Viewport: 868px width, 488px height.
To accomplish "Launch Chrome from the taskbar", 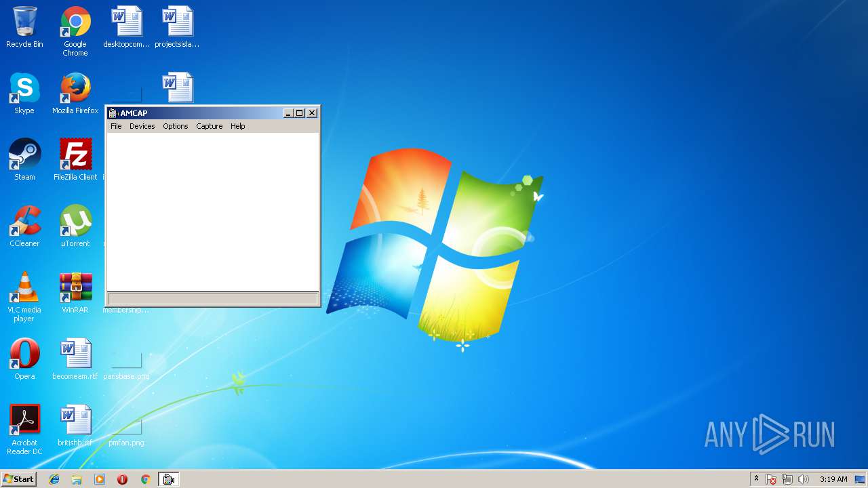I will 145,479.
